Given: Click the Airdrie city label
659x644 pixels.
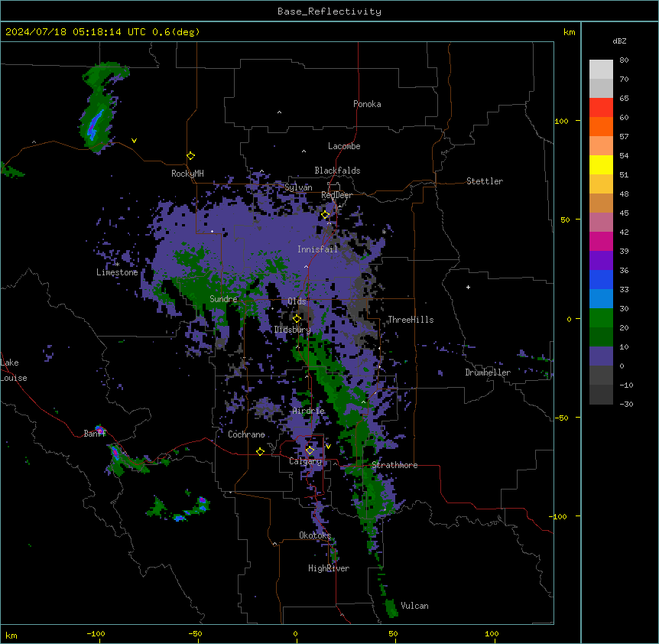Looking at the screenshot, I should pos(309,411).
